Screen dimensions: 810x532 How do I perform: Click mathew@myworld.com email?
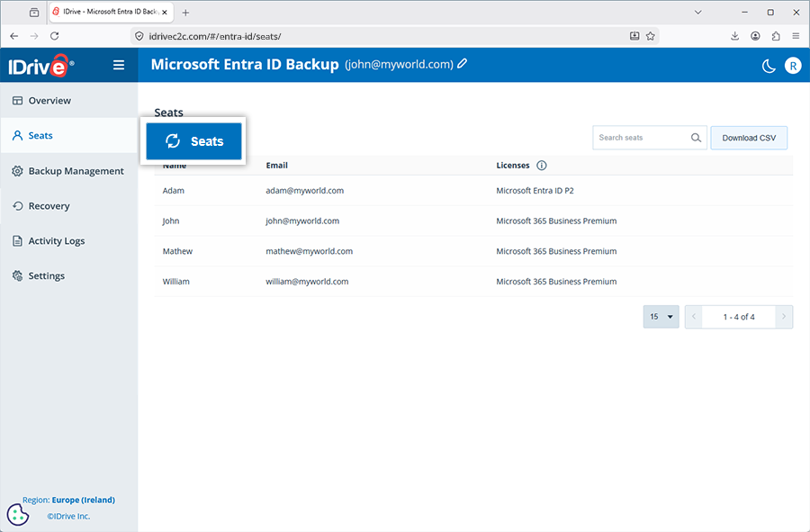(309, 251)
